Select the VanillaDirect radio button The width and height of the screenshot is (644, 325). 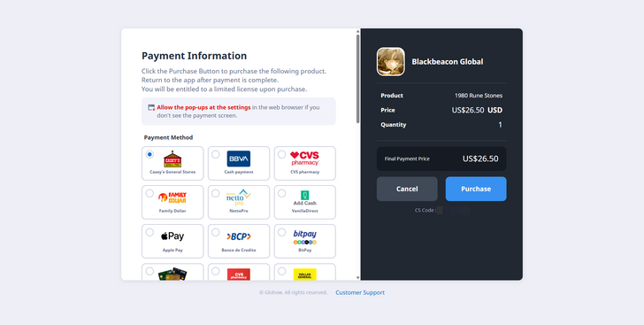[x=281, y=193]
